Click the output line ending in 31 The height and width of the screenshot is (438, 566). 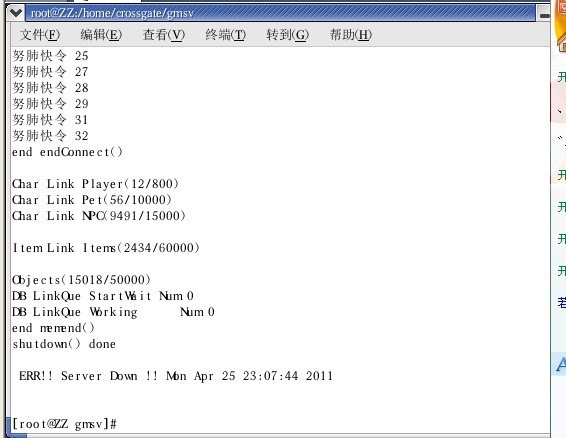tap(51, 120)
